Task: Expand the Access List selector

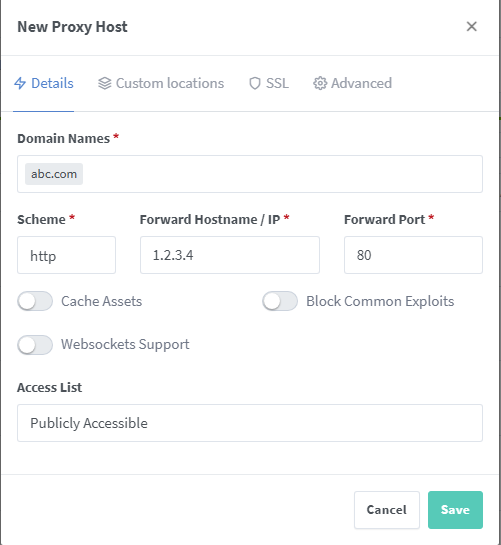Action: (250, 423)
